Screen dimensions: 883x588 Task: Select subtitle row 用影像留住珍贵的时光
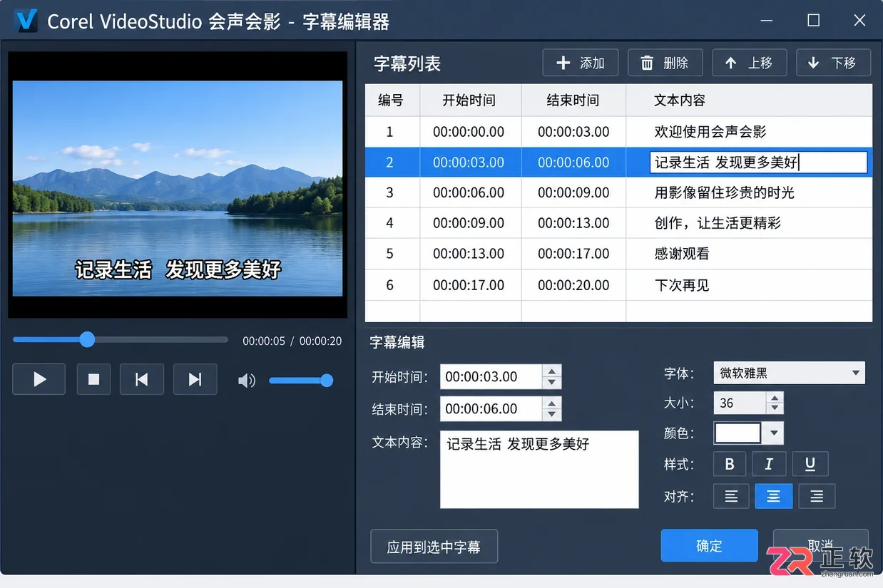(618, 192)
